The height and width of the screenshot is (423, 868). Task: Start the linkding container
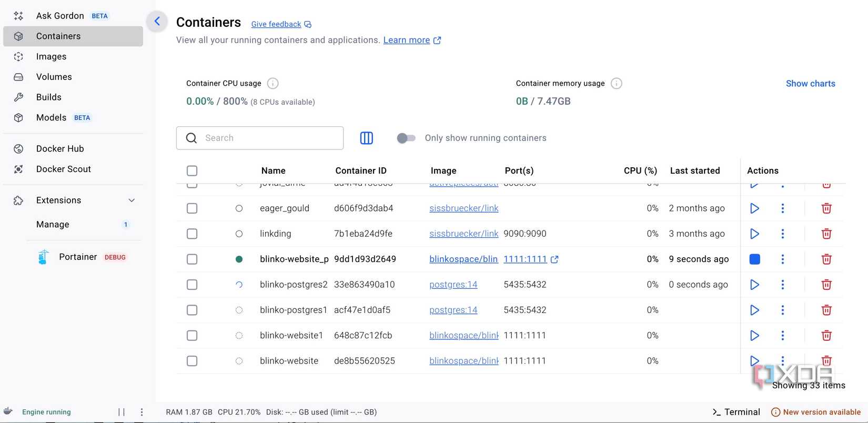click(x=754, y=234)
